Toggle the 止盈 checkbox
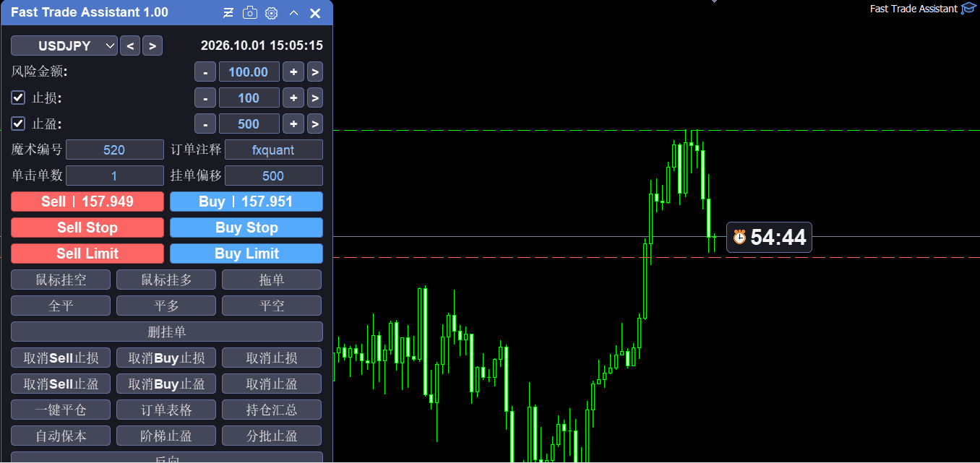980x463 pixels. point(18,124)
